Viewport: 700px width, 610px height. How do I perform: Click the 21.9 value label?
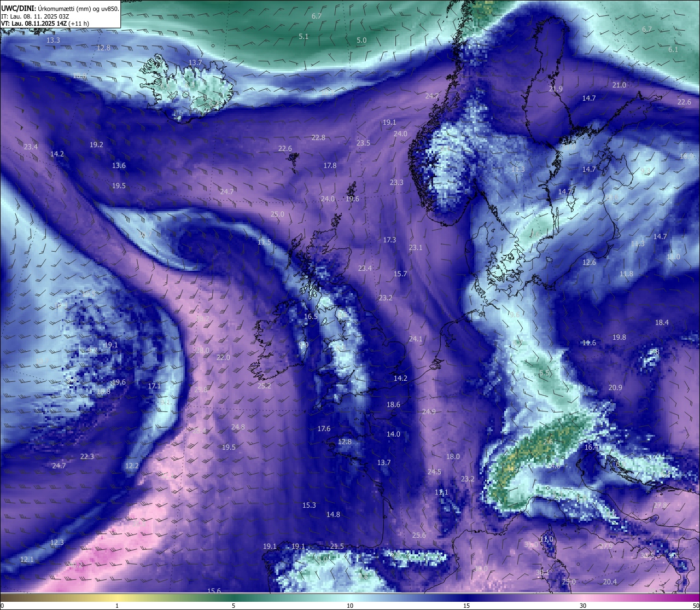coord(556,89)
